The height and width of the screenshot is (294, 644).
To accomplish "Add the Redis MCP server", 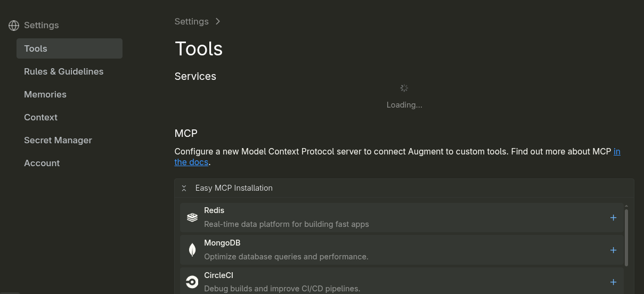I will click(x=613, y=217).
